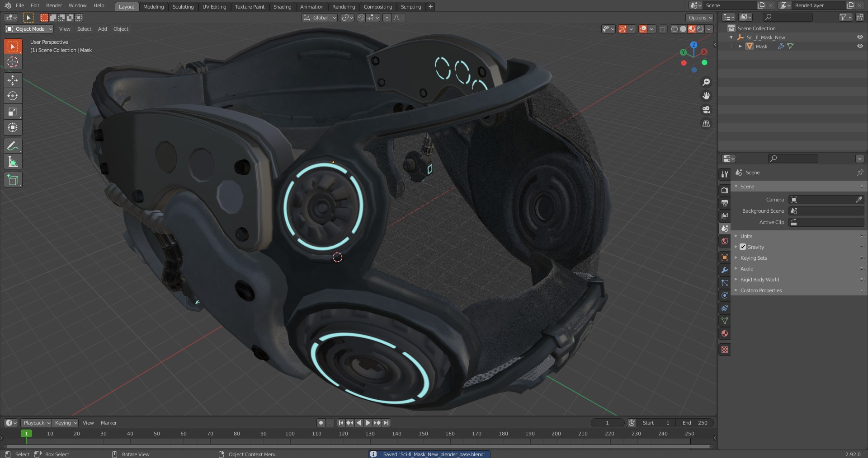Viewport: 868px width, 458px height.
Task: Open the World properties tab
Action: pyautogui.click(x=725, y=241)
